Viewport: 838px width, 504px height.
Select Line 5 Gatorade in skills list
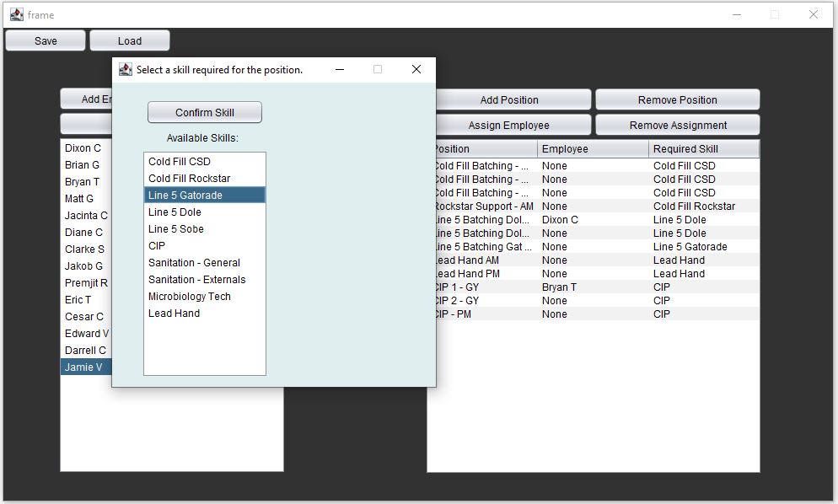pos(205,195)
